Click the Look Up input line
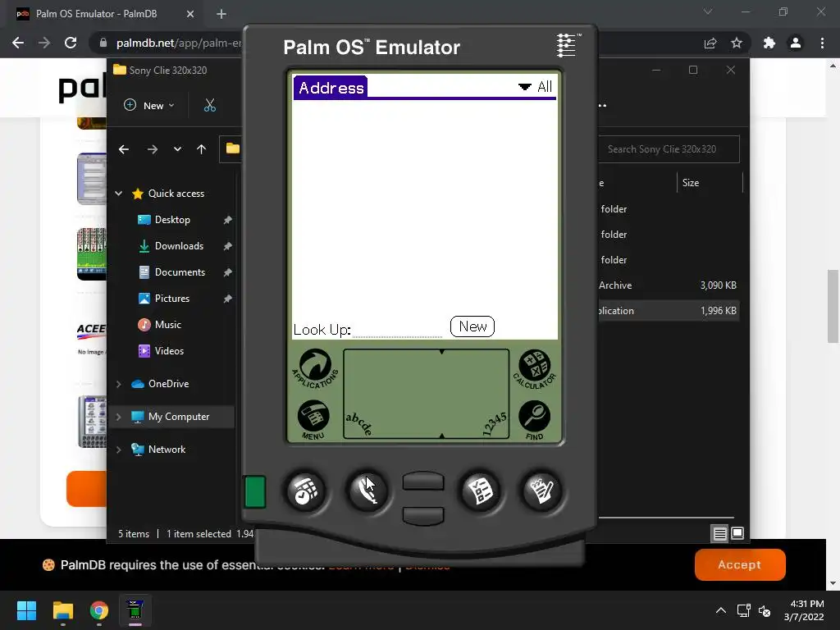Viewport: 840px width, 630px height. [x=397, y=331]
